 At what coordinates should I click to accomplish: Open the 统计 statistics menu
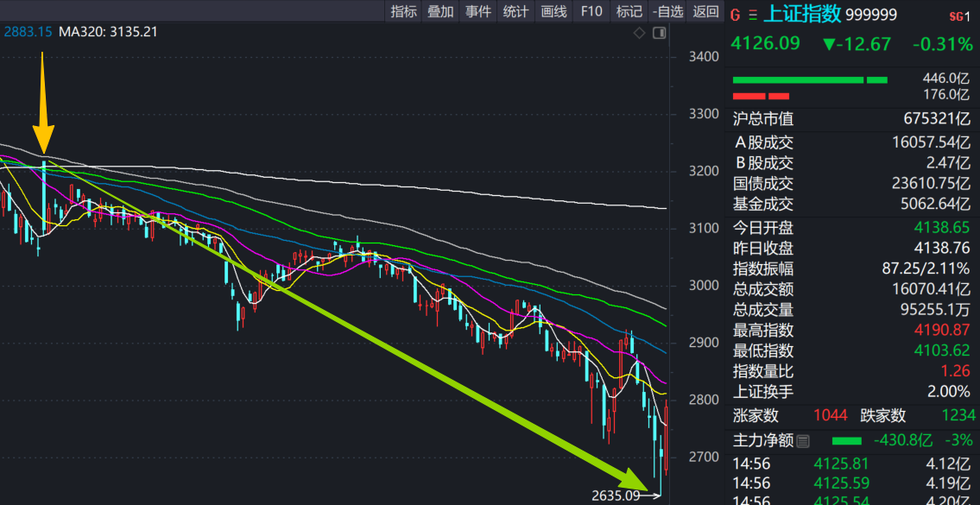[515, 11]
